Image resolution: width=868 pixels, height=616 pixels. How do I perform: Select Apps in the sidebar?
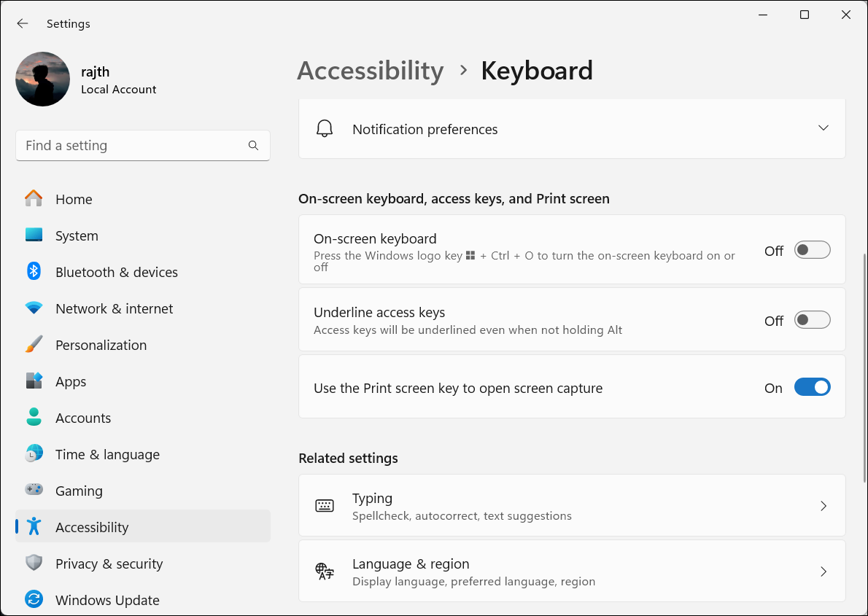(x=71, y=381)
